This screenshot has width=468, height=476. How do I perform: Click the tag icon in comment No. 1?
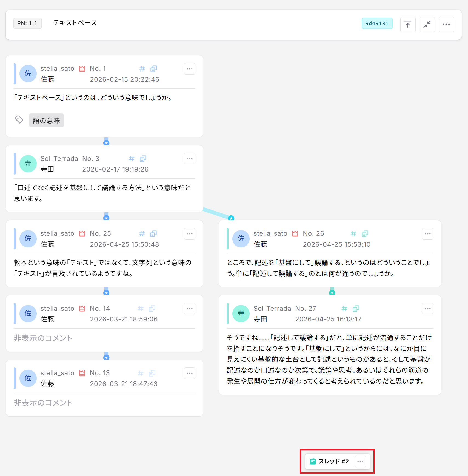click(19, 119)
